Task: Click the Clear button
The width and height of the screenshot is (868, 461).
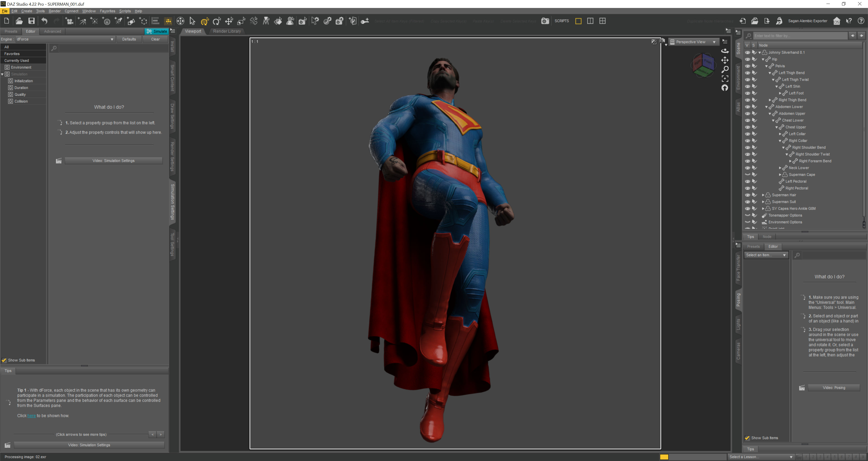Action: click(x=155, y=39)
